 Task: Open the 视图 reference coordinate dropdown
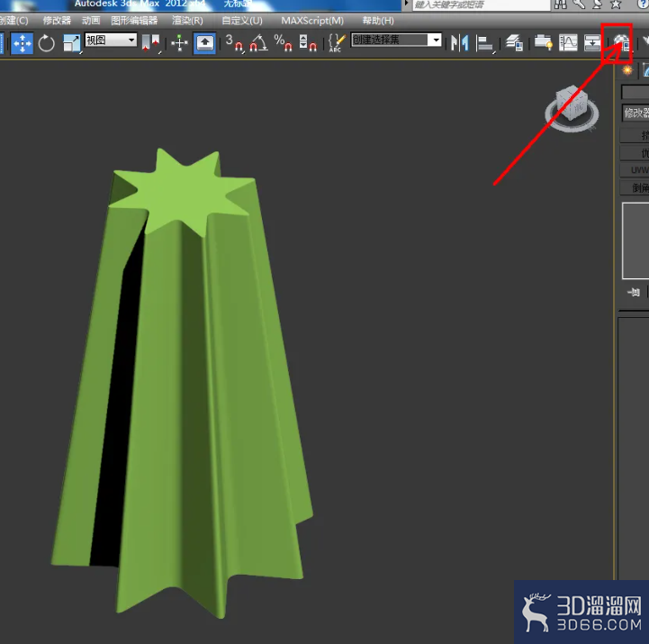[x=111, y=40]
